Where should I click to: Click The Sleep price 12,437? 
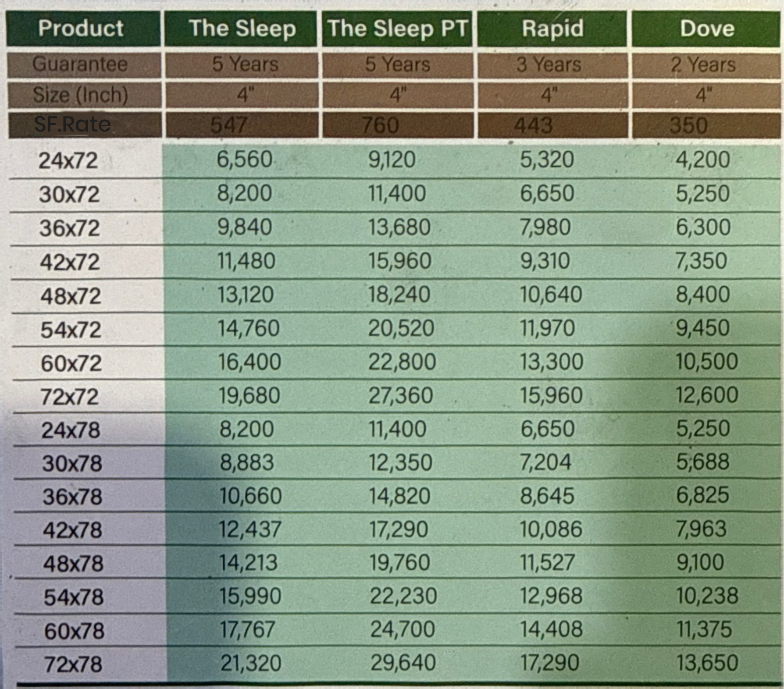[250, 529]
